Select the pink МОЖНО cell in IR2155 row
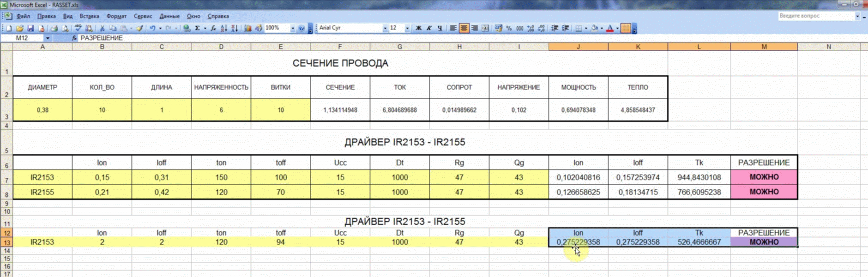The image size is (868, 277). click(x=764, y=192)
